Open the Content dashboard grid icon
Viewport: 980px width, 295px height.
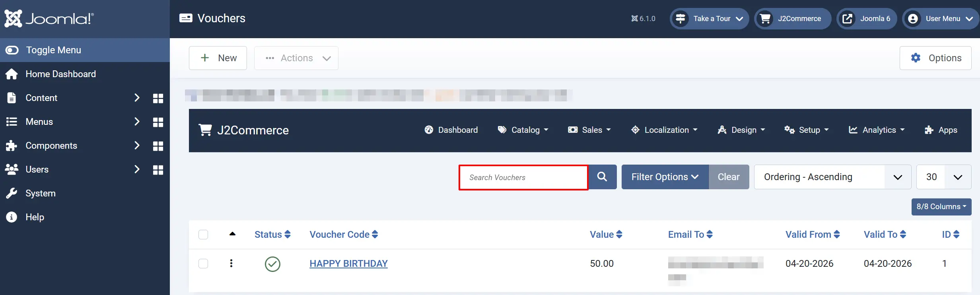(x=158, y=98)
